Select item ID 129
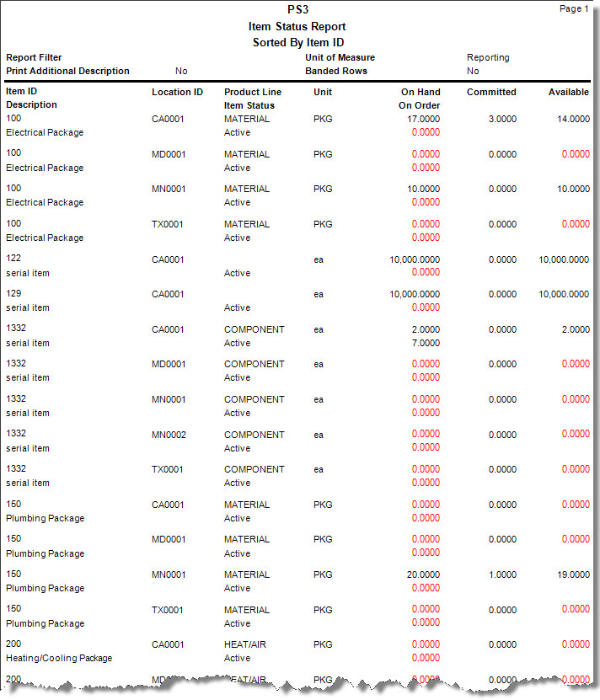Screen dimensions: 600x700 (13, 293)
